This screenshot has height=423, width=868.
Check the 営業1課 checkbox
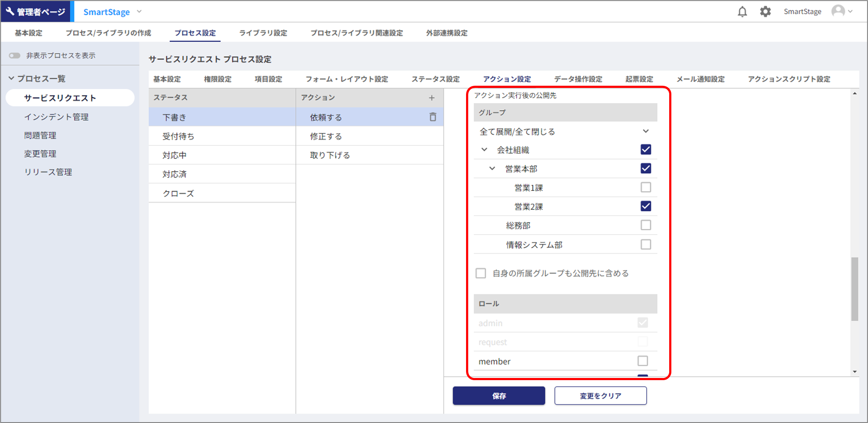point(645,187)
